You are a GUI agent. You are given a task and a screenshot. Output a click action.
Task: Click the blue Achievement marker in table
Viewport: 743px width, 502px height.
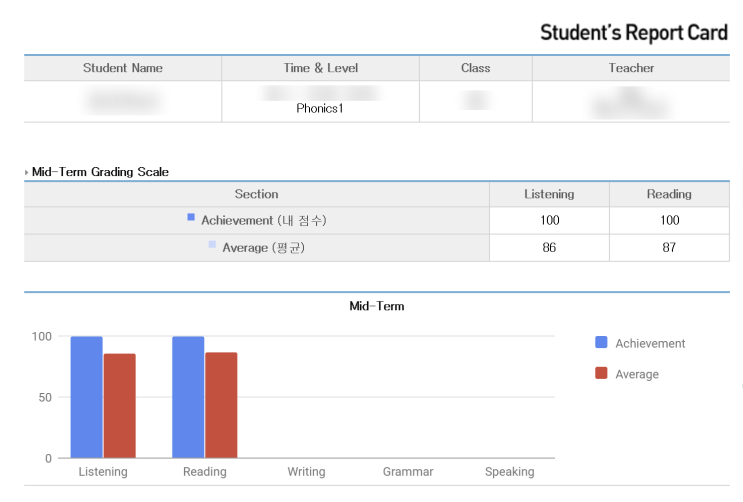(x=191, y=217)
